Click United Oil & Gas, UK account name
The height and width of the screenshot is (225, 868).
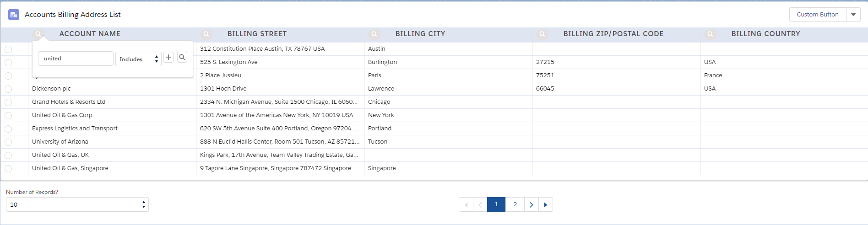point(60,155)
